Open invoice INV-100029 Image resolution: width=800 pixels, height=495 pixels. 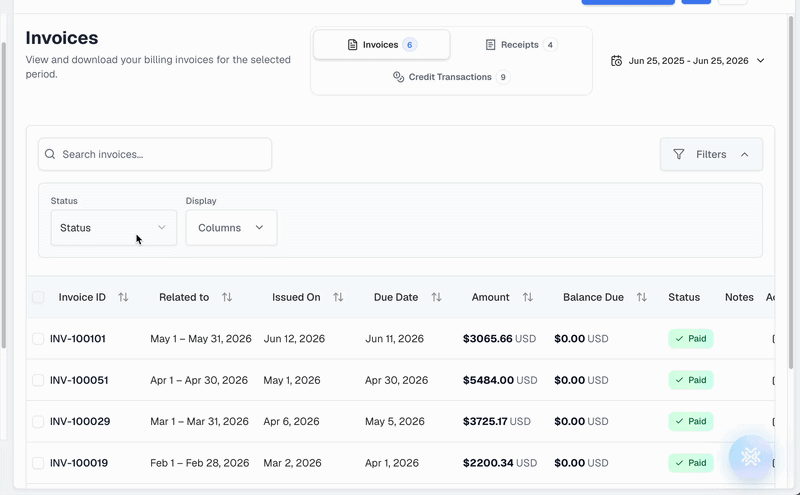tap(80, 422)
